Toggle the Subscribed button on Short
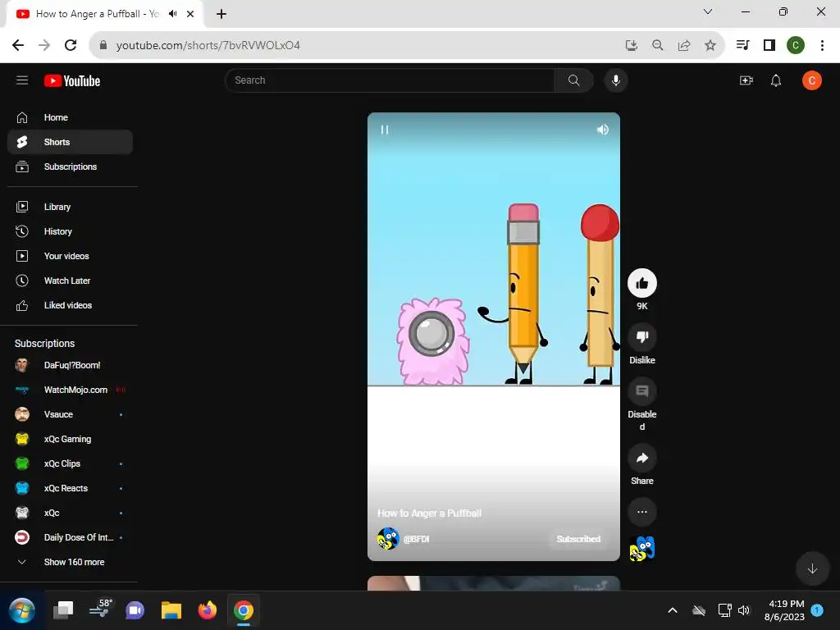 click(578, 539)
